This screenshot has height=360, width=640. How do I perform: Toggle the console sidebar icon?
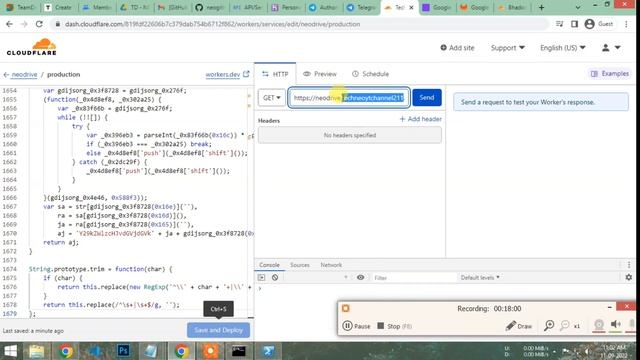coord(261,278)
